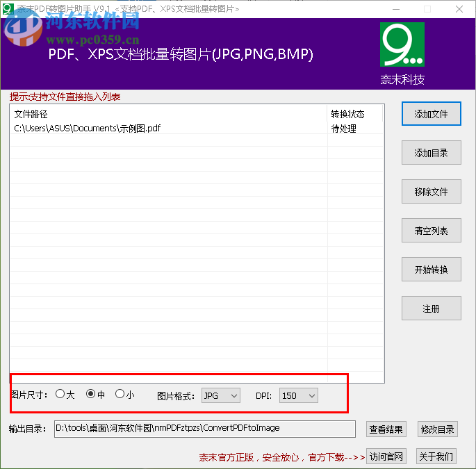Remove file with 移除文件 button
Viewport: 476px width, 469px height.
[x=431, y=192]
